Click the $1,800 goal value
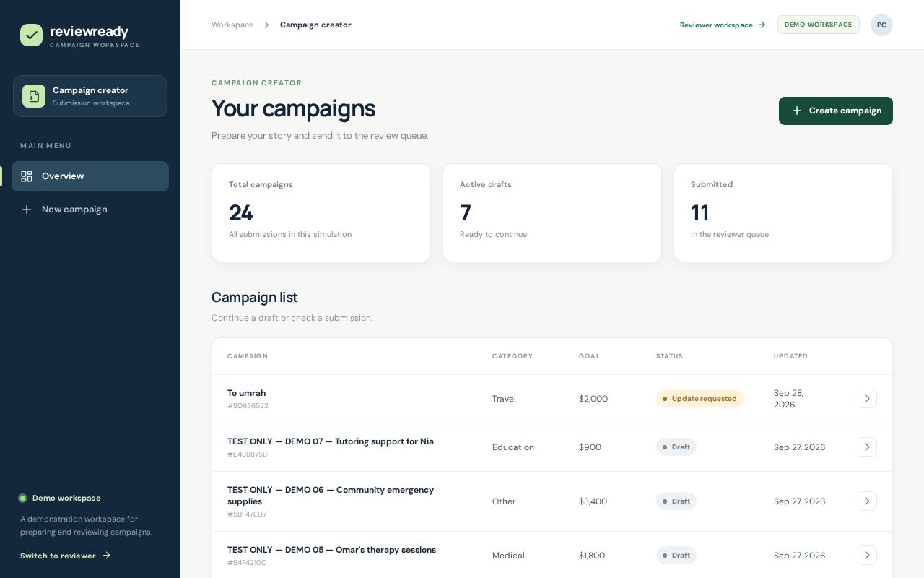 click(592, 556)
